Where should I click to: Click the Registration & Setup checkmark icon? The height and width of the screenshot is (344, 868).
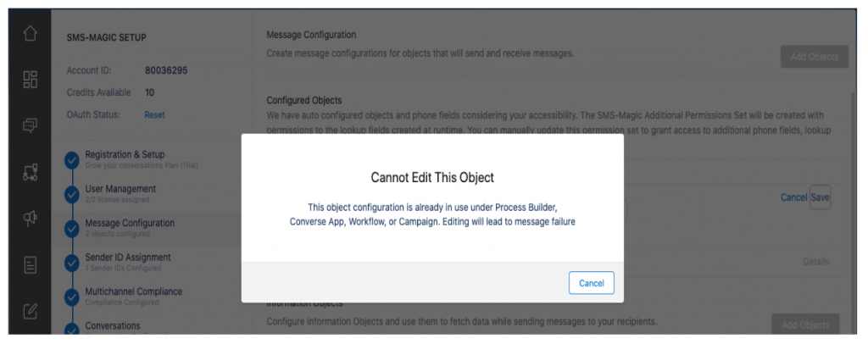tap(71, 160)
